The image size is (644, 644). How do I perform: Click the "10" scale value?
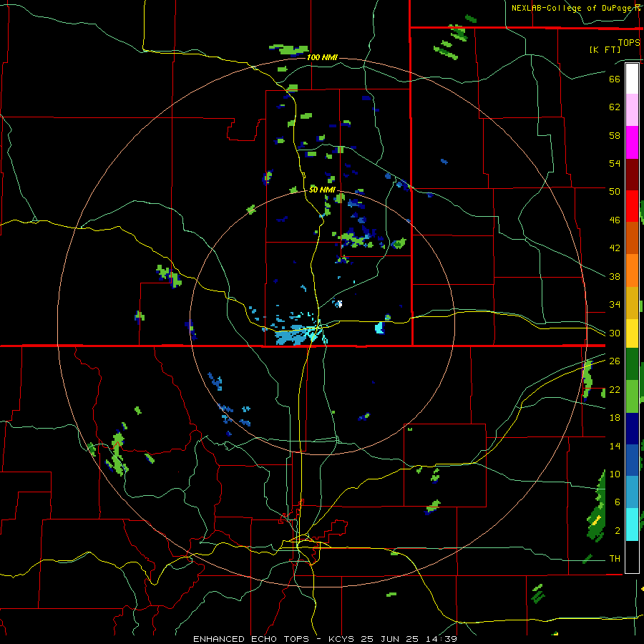point(615,474)
